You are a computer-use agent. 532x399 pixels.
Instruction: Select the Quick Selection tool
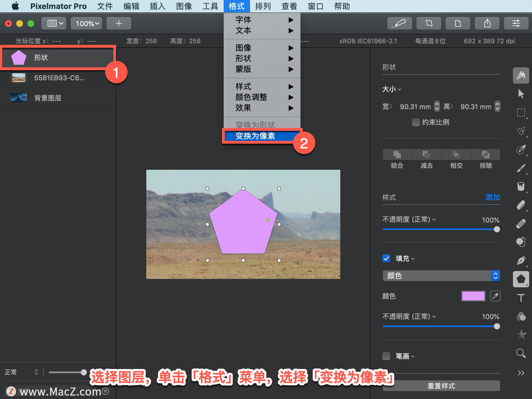point(521,131)
